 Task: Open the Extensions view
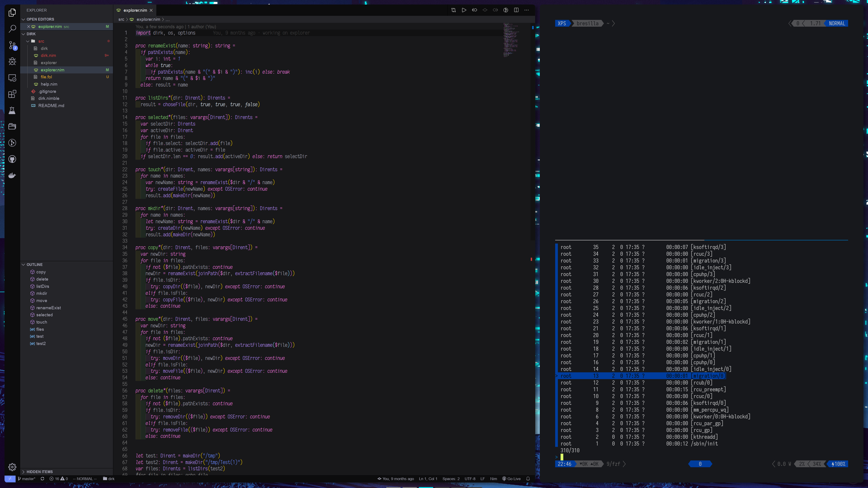tap(12, 94)
